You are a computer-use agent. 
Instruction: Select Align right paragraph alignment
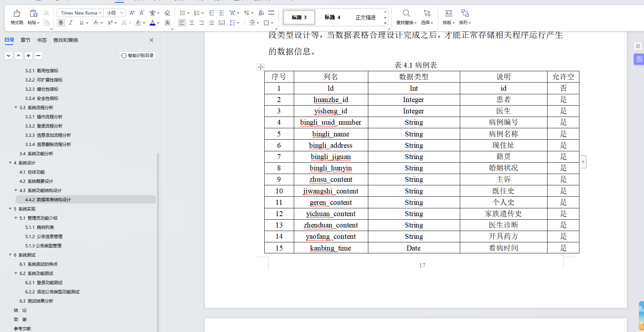click(x=202, y=23)
